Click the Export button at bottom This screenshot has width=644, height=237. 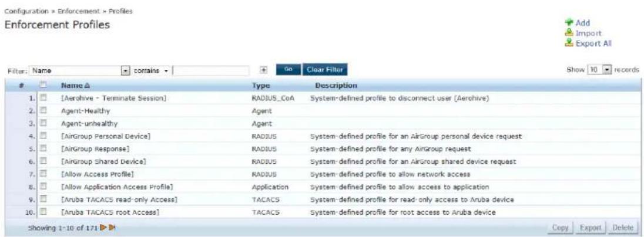(x=590, y=227)
